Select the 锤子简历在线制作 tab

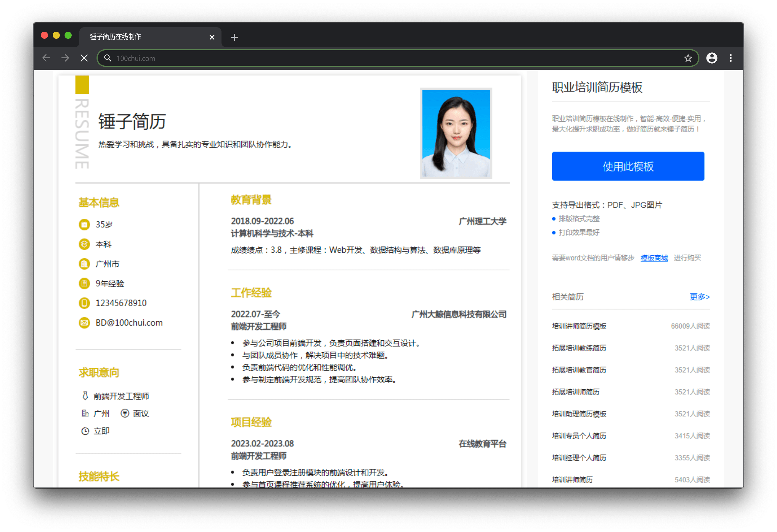pyautogui.click(x=150, y=37)
